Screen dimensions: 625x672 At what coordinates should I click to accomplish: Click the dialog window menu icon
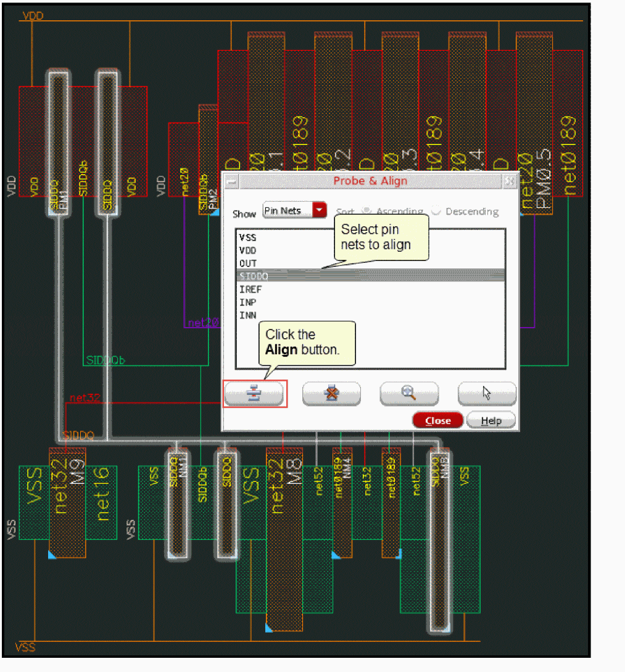click(x=231, y=181)
